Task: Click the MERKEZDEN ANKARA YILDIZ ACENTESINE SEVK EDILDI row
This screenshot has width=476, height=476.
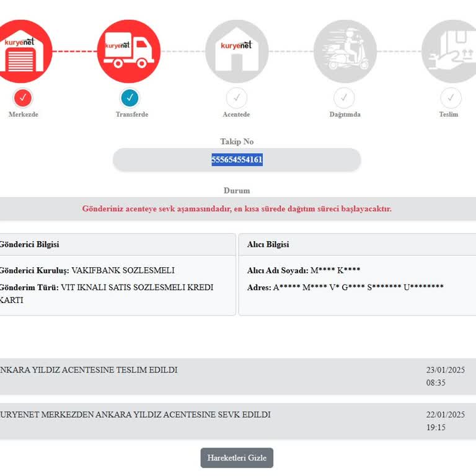Action: point(238,421)
